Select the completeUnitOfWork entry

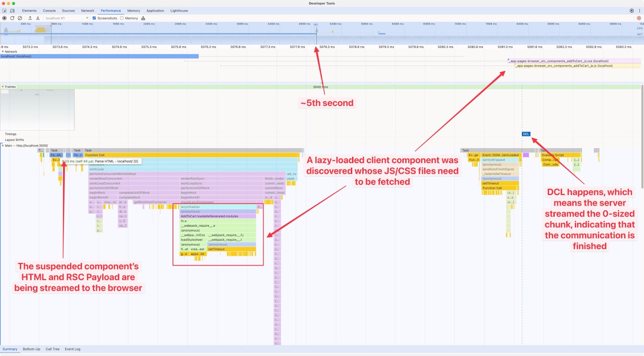point(149,192)
